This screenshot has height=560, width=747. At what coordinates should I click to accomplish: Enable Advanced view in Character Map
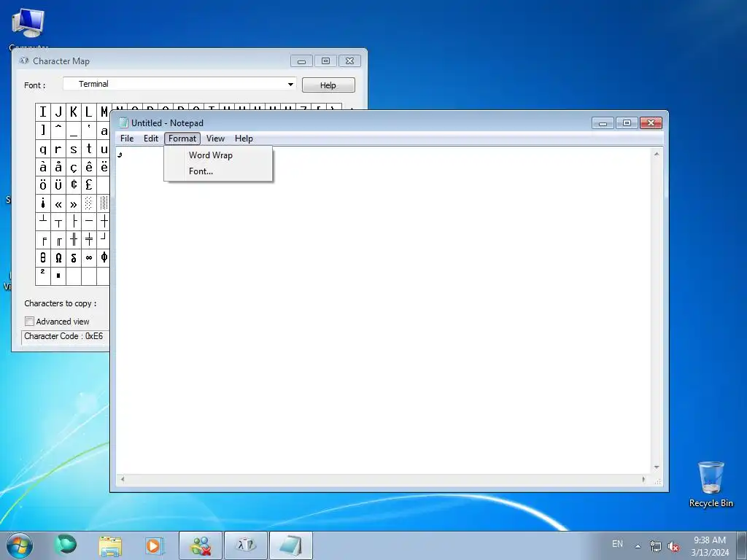coord(29,322)
